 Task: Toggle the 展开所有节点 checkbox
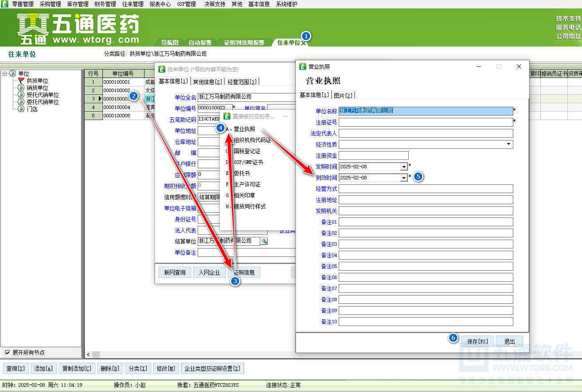click(7, 353)
